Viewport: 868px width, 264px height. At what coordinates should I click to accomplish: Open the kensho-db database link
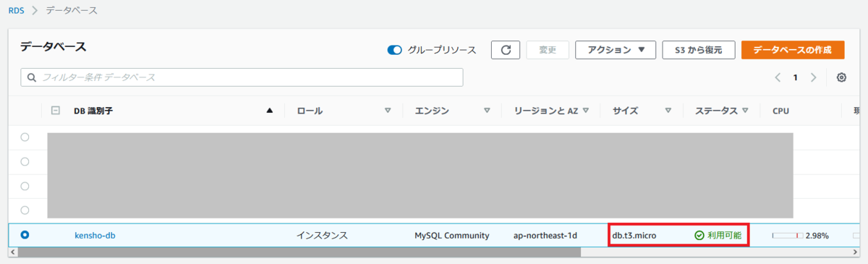pyautogui.click(x=95, y=236)
